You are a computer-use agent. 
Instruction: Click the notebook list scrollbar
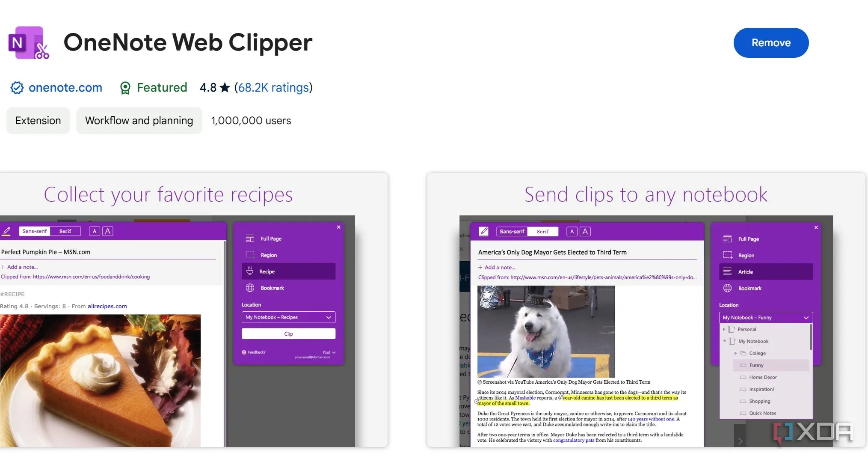811,337
